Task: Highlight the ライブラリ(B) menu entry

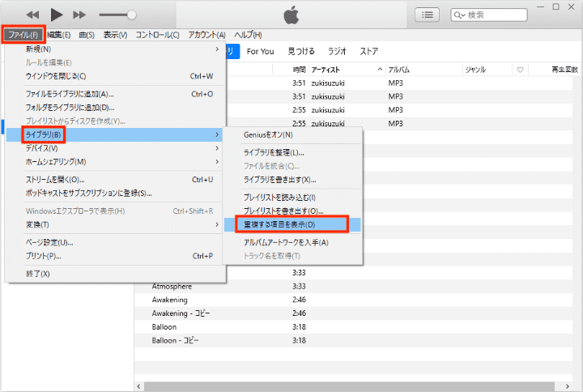Action: click(114, 134)
